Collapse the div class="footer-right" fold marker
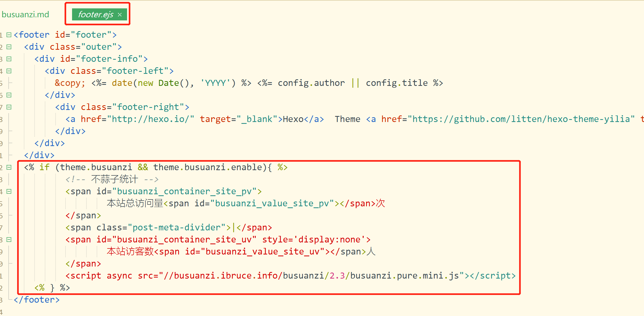This screenshot has width=644, height=316. coord(9,107)
